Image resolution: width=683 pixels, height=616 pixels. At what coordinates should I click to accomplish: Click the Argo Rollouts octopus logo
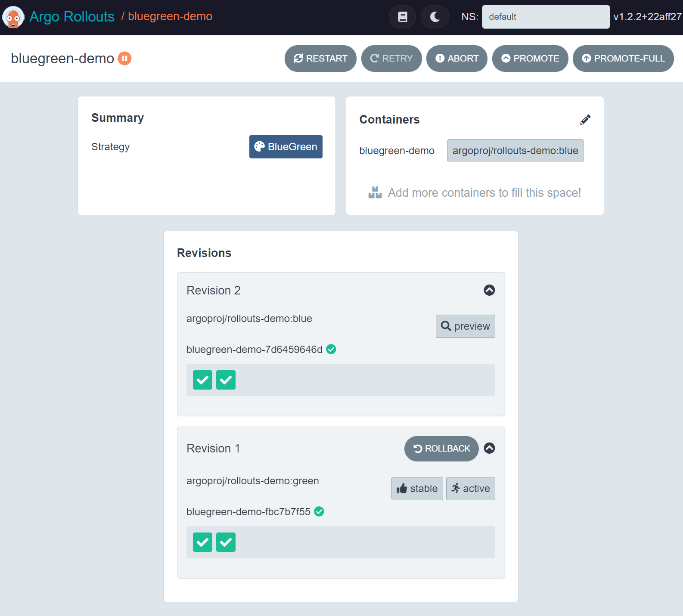(13, 17)
